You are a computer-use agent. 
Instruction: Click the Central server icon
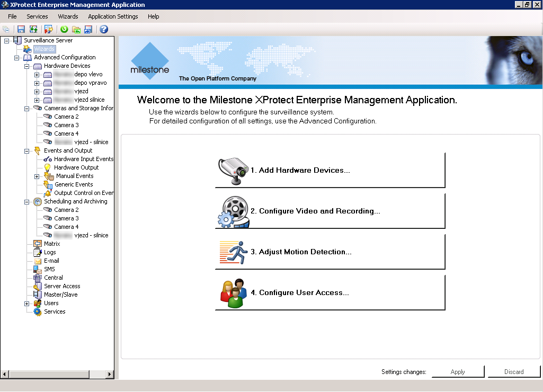[38, 278]
